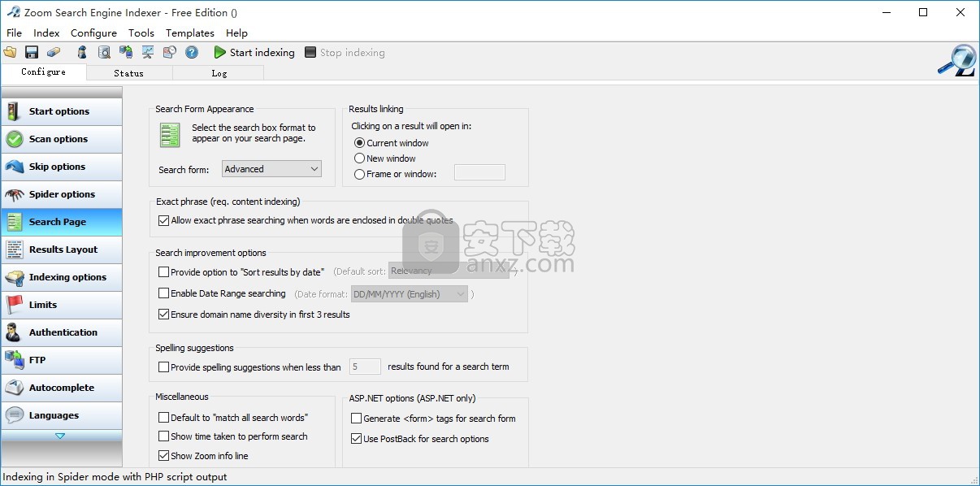This screenshot has width=980, height=486.
Task: Enable Sort results by date option
Action: click(x=164, y=272)
